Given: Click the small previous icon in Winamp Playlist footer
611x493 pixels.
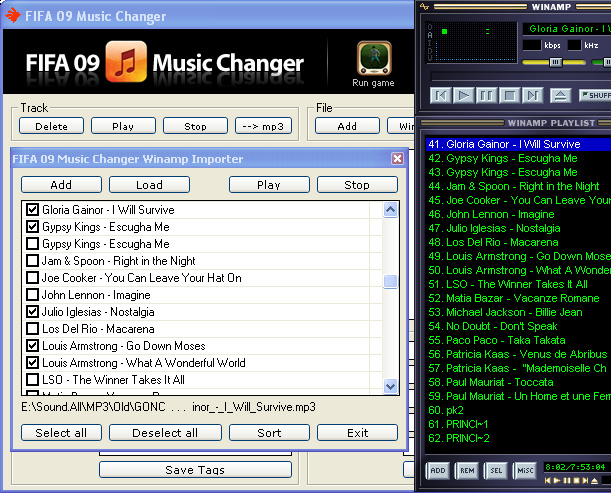Looking at the screenshot, I should [548, 481].
